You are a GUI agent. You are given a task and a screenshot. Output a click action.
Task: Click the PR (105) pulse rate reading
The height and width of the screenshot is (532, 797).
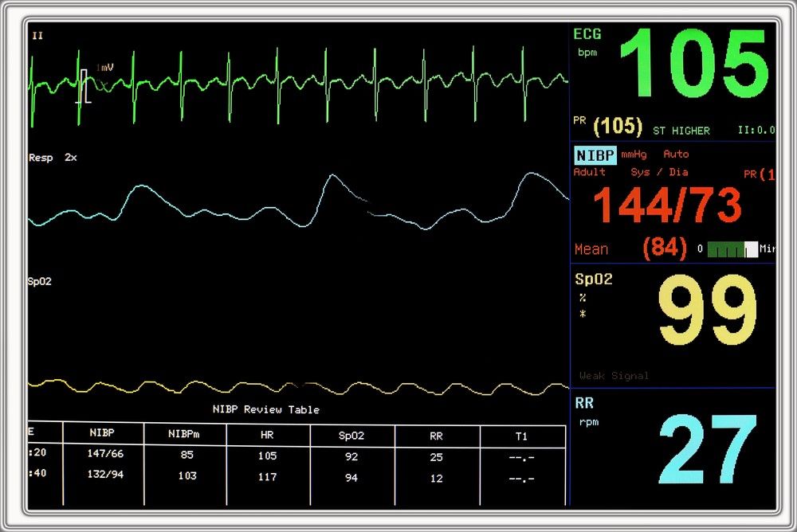point(608,126)
